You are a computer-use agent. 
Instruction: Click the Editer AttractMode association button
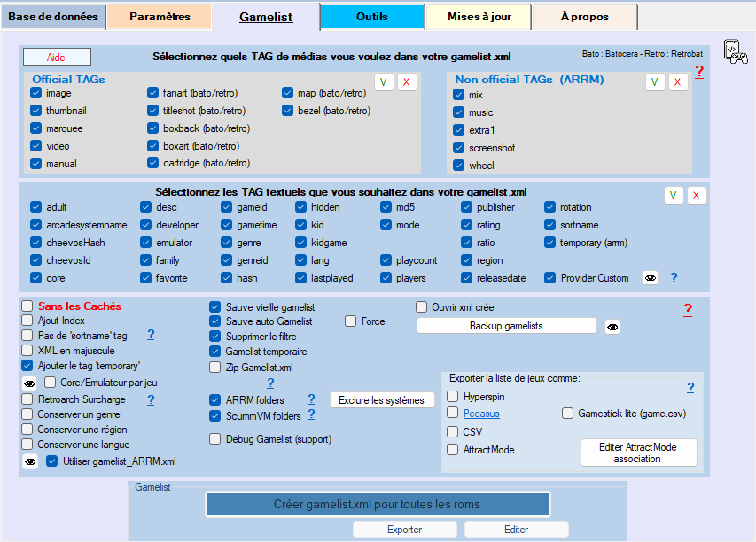[638, 453]
